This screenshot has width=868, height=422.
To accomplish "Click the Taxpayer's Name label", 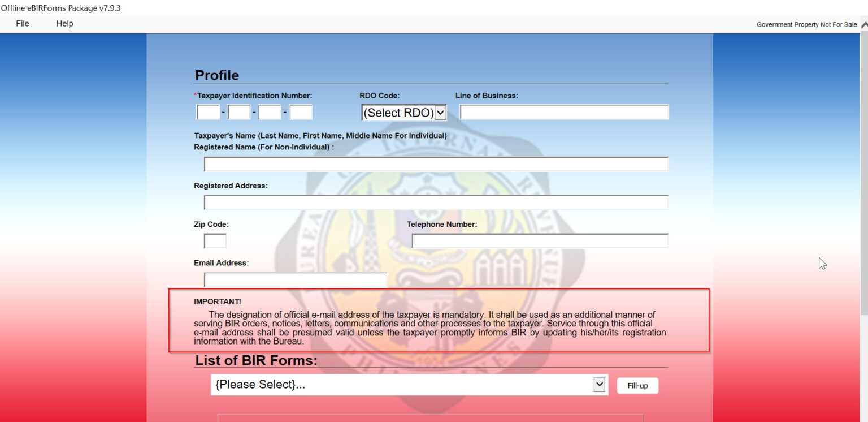I will (320, 136).
